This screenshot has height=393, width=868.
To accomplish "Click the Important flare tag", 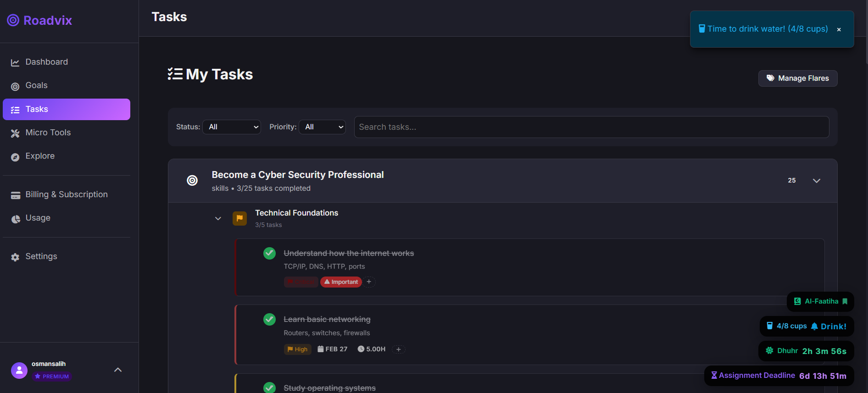I will (341, 282).
